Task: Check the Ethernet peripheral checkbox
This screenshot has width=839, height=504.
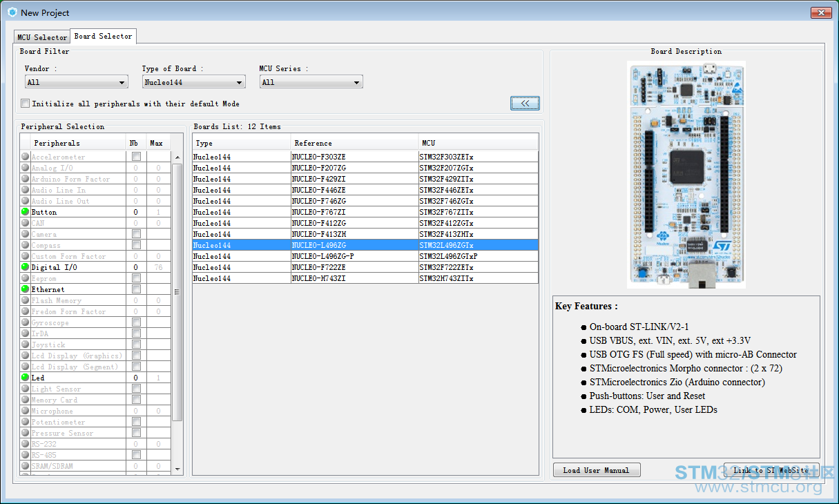Action: (x=136, y=289)
